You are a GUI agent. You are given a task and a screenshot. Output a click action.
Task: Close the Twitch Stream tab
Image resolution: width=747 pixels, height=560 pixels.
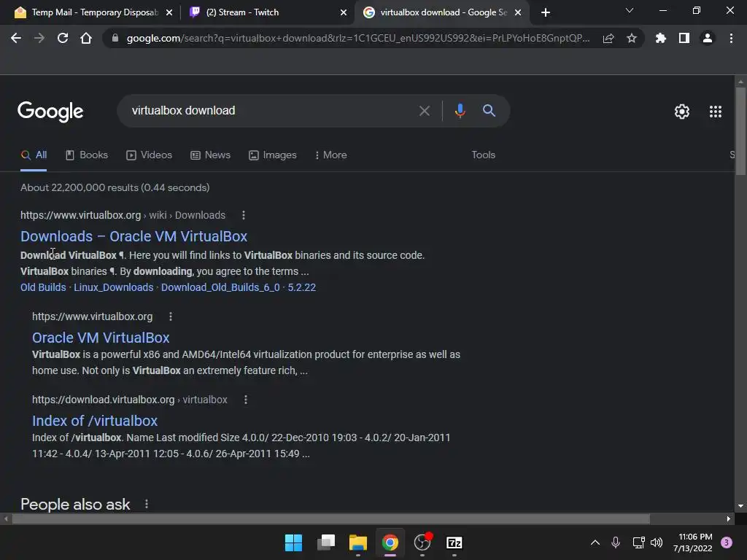(344, 12)
